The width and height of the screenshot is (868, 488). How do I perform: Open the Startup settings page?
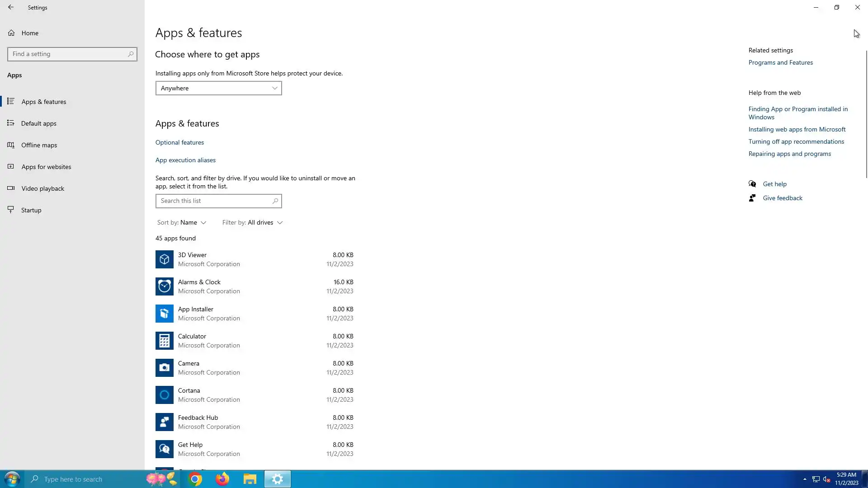31,210
